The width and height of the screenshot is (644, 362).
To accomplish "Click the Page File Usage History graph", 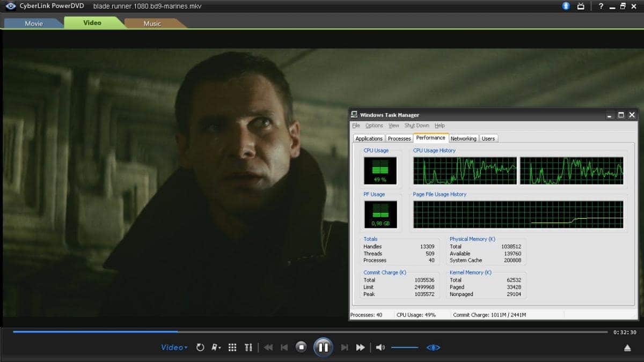I will [x=518, y=215].
